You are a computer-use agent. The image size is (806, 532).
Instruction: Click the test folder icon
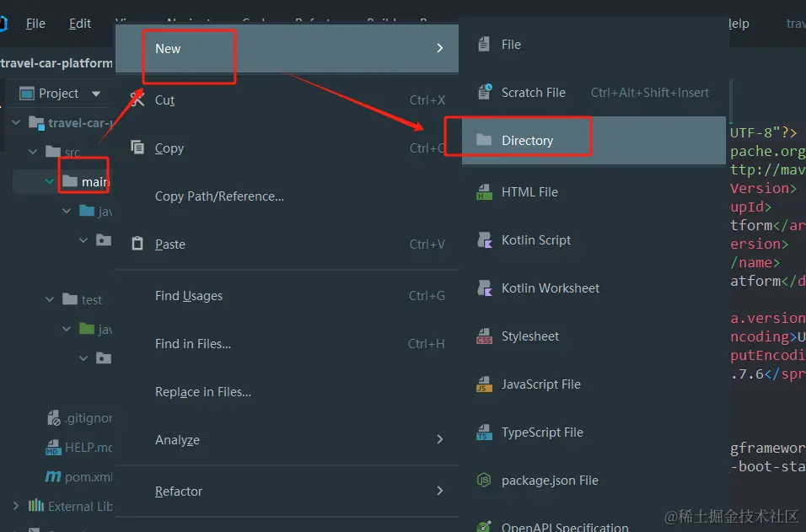point(70,298)
